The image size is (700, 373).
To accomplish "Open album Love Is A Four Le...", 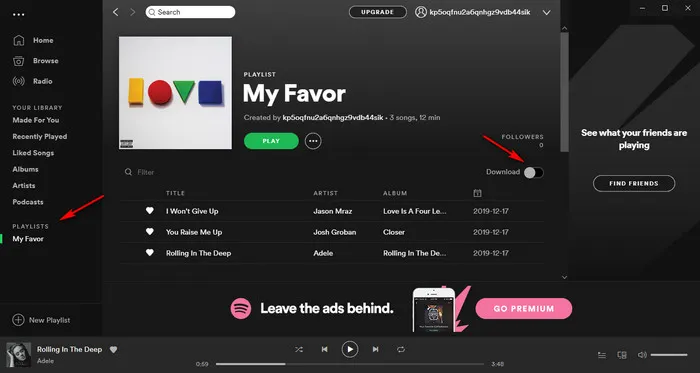I will click(x=415, y=211).
